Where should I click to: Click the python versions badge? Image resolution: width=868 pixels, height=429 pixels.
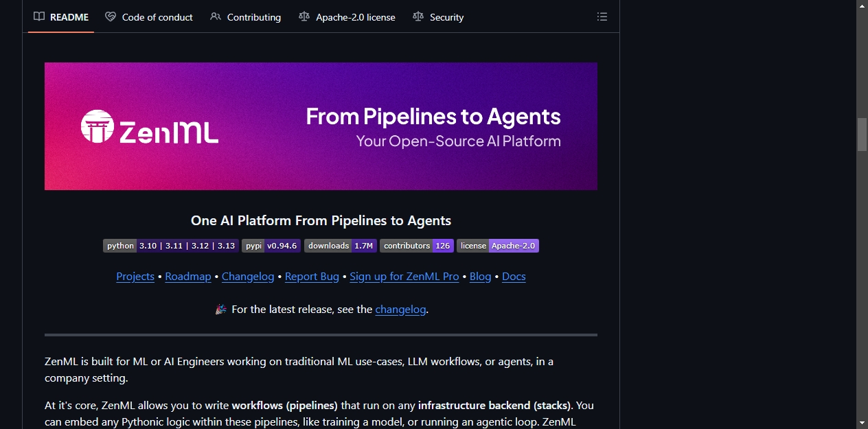click(x=171, y=246)
